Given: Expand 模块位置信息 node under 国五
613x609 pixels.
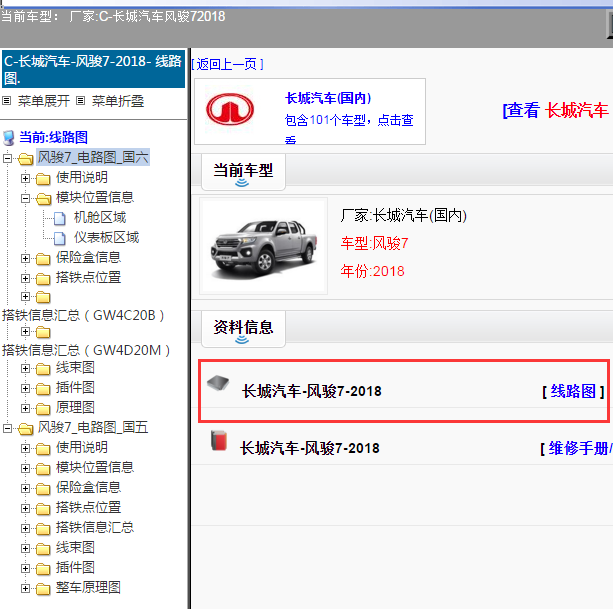Looking at the screenshot, I should [x=25, y=469].
